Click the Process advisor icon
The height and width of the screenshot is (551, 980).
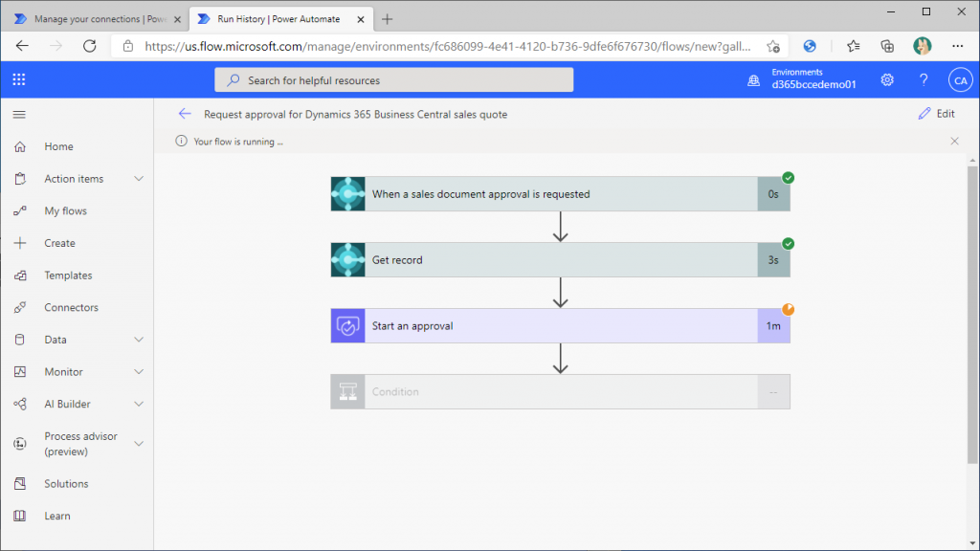coord(20,444)
